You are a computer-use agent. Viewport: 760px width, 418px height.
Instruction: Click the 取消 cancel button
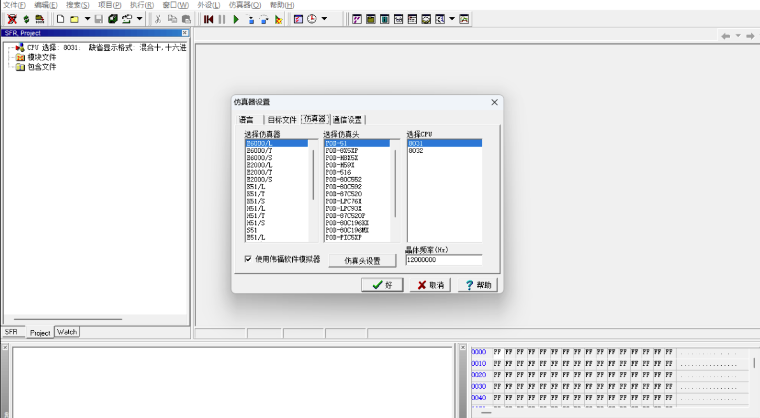point(430,285)
